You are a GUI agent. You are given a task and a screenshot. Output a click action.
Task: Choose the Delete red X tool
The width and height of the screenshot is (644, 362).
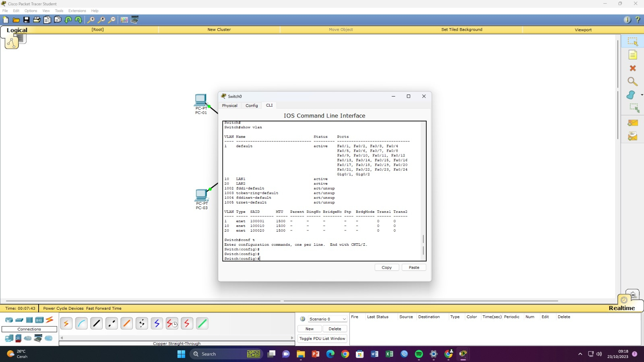coord(633,68)
